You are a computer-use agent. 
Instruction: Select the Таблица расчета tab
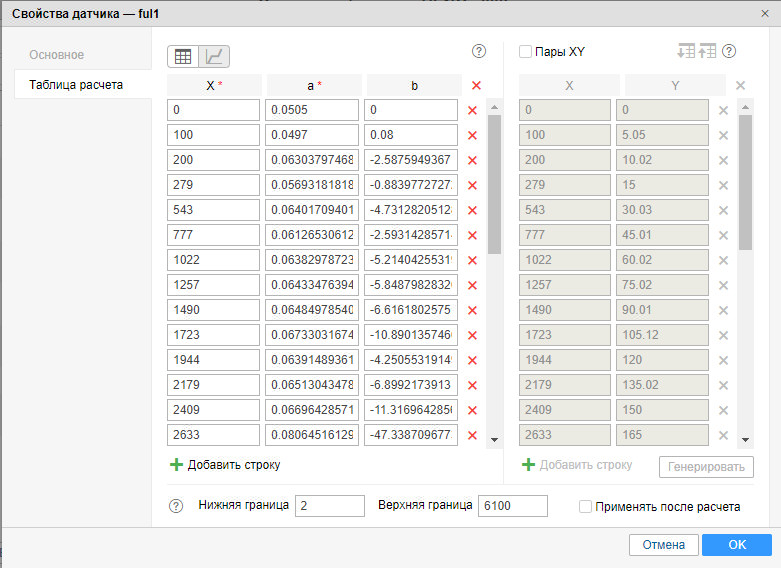(x=76, y=85)
